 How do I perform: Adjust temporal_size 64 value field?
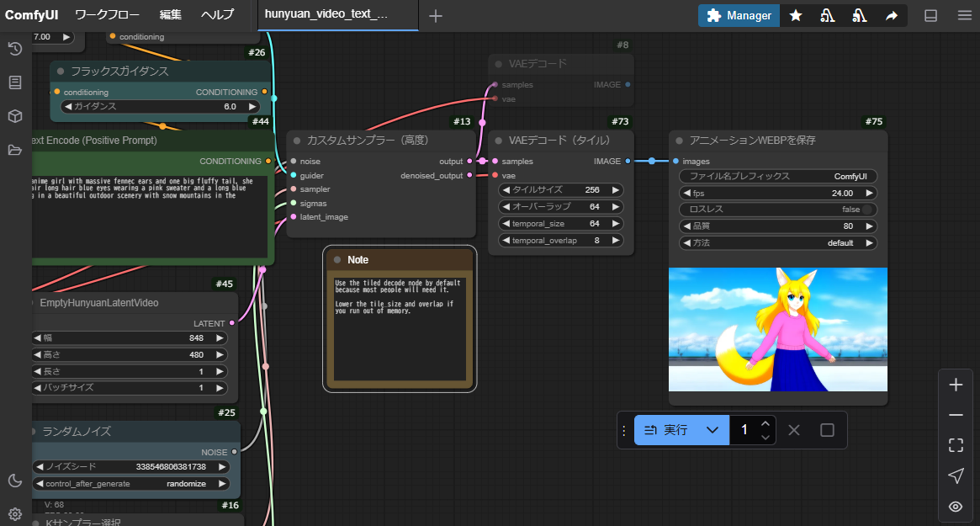560,223
